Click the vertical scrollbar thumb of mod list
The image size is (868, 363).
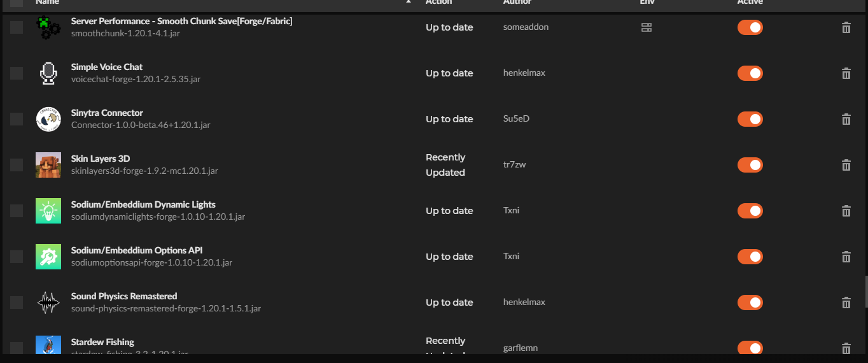(865, 291)
